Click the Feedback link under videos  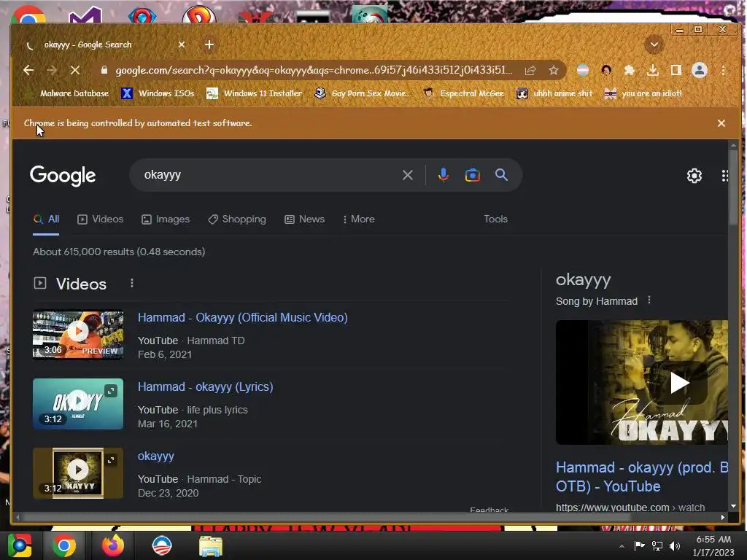pos(489,510)
